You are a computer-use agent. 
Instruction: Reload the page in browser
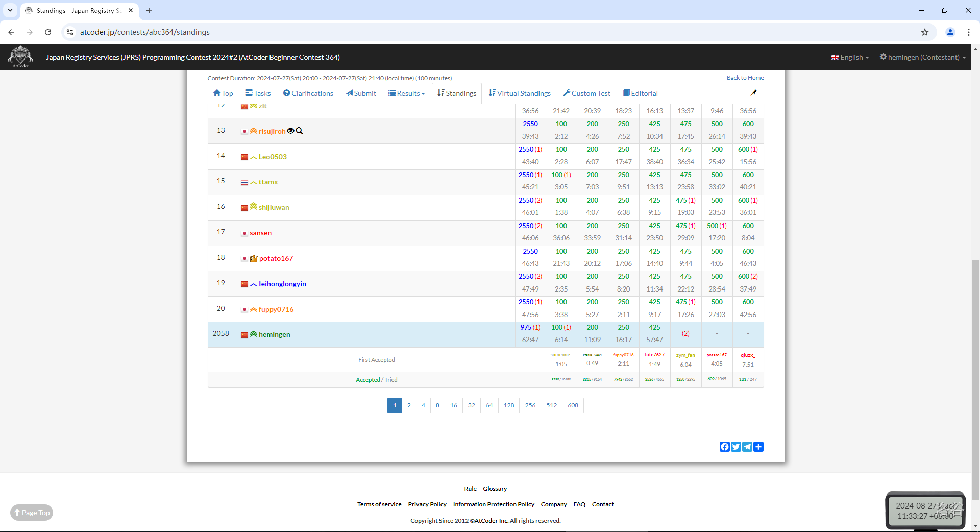tap(48, 32)
